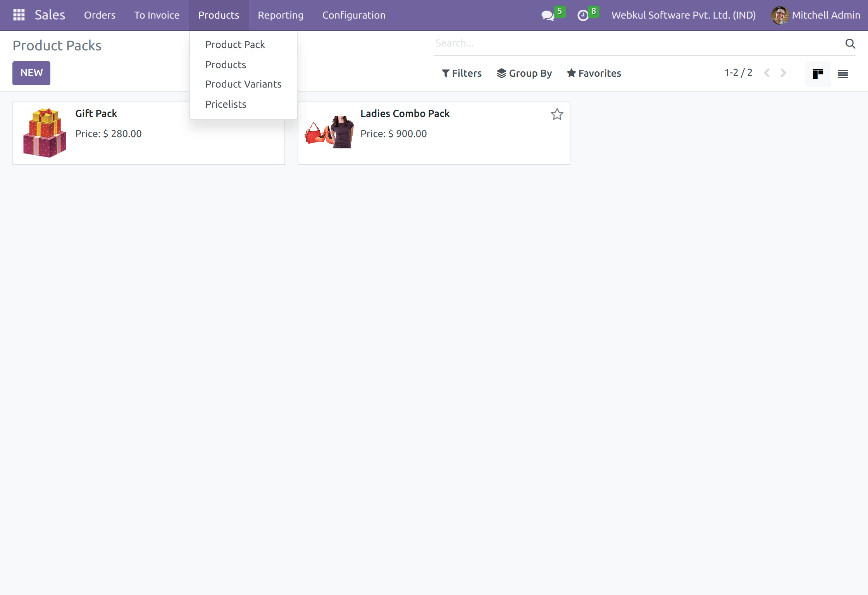Go to next page with right pagination arrow
Viewport: 868px width, 595px height.
pos(783,73)
